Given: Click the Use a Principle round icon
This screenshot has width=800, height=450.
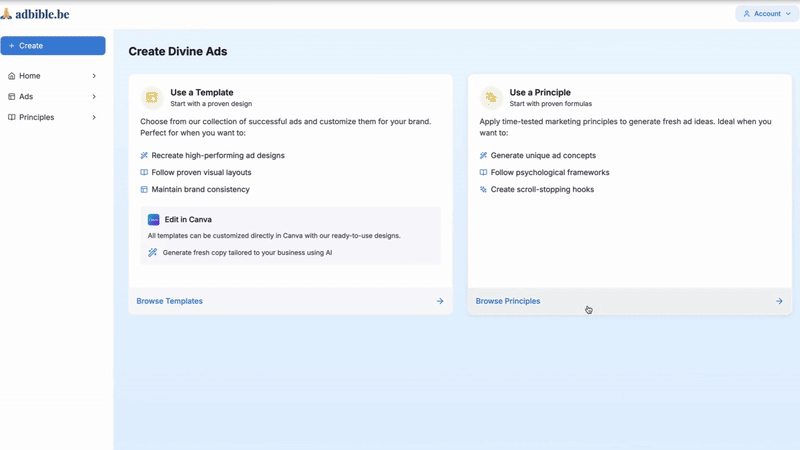Looking at the screenshot, I should point(491,97).
